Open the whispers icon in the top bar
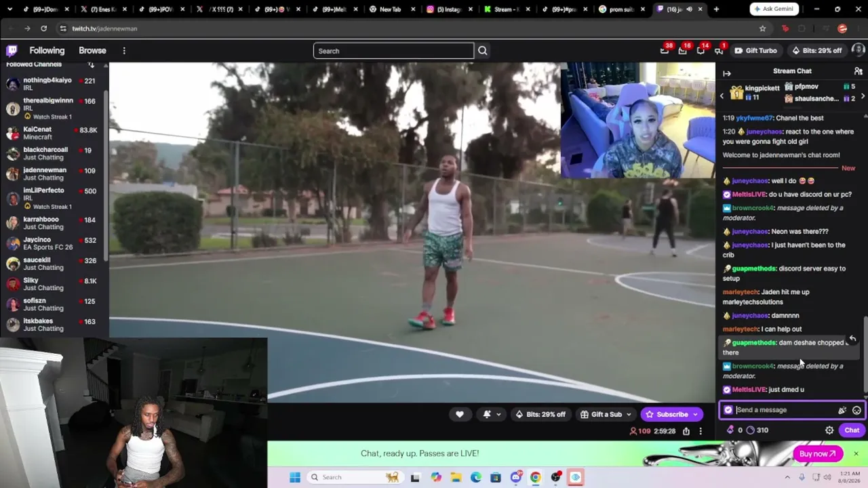This screenshot has height=488, width=868. pos(719,51)
